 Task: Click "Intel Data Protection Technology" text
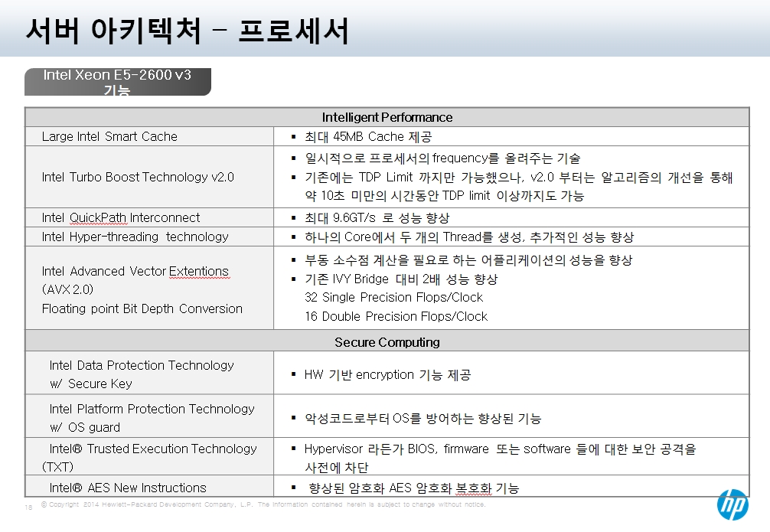coord(142,365)
